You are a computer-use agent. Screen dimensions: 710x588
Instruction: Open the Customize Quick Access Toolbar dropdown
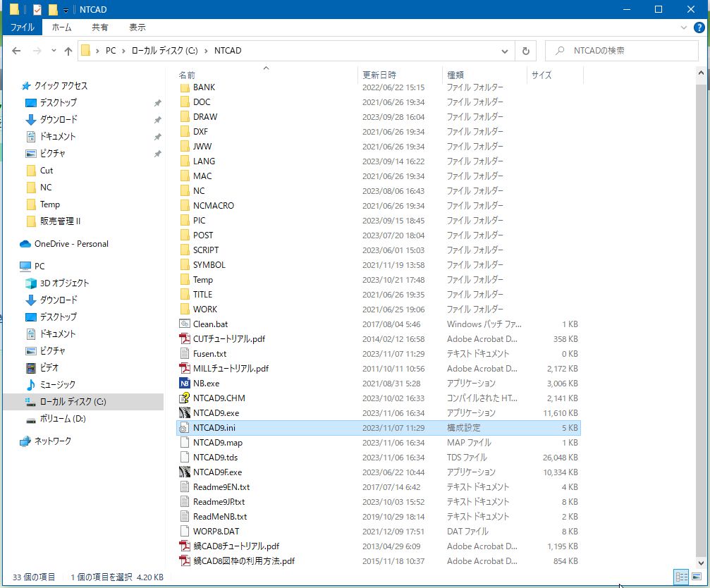pyautogui.click(x=66, y=10)
